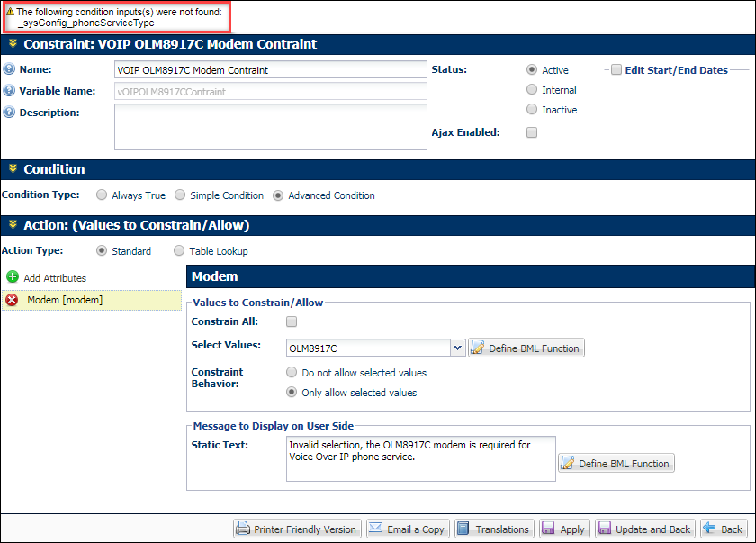Open the Select Values dropdown arrow
This screenshot has width=756, height=543.
point(457,348)
